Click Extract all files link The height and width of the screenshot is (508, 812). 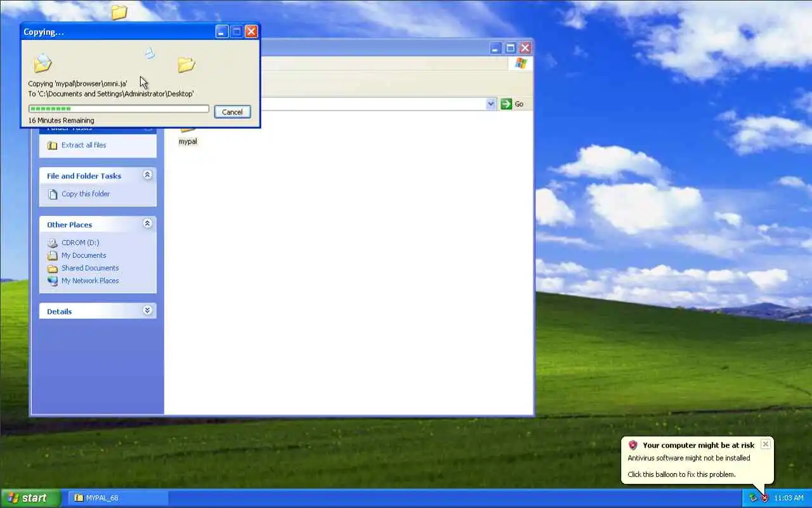tap(84, 145)
